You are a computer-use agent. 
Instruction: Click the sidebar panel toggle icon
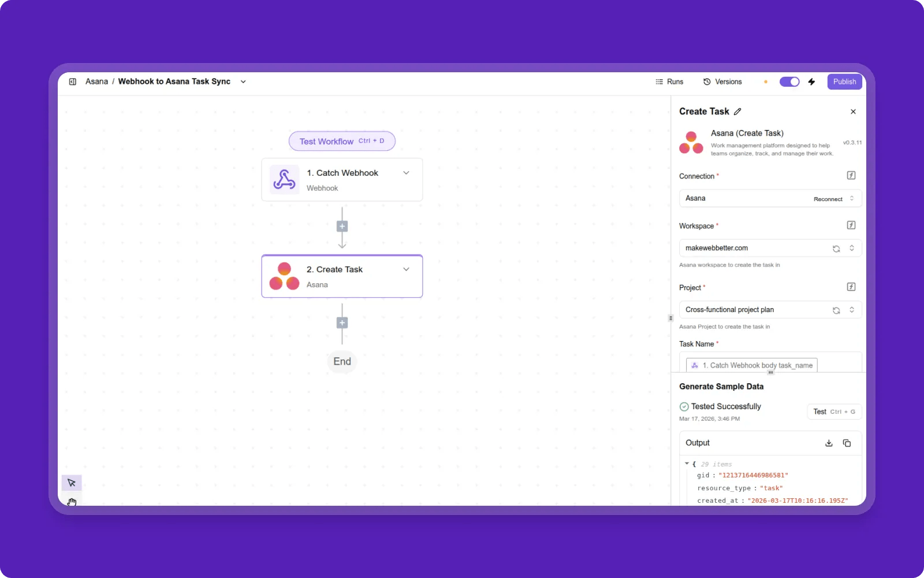pos(73,81)
